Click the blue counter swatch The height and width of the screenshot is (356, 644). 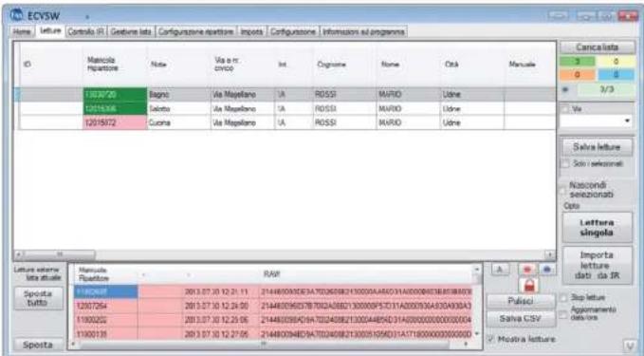[x=616, y=75]
